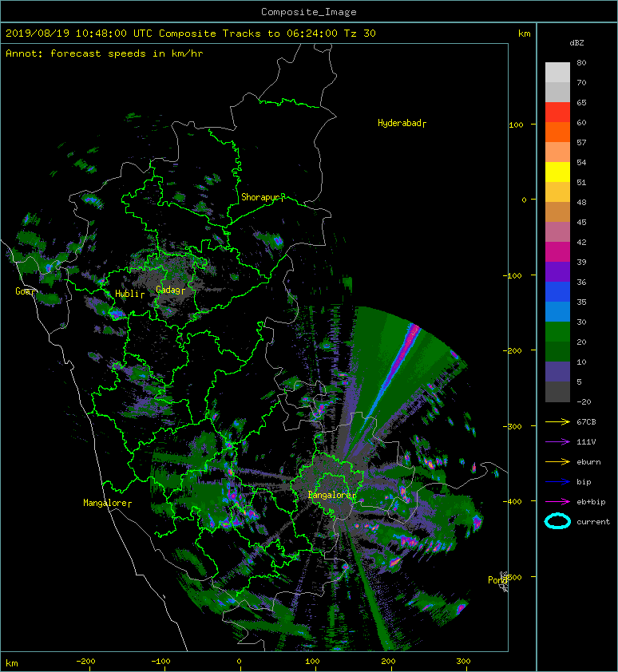Click the Gadag city label
The height and width of the screenshot is (672, 618).
170,290
